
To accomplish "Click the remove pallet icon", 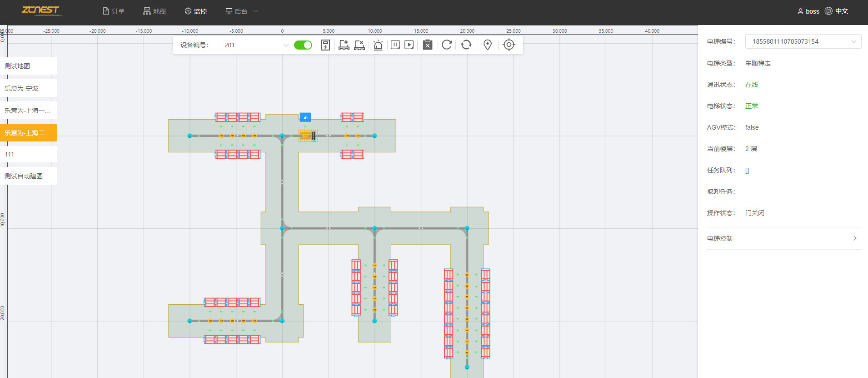I will tap(359, 45).
